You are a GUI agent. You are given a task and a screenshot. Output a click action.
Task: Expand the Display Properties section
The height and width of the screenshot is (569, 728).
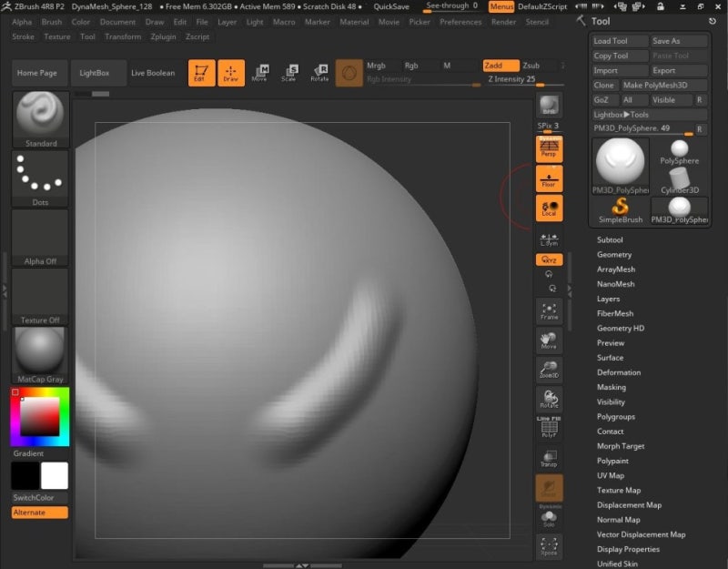[x=628, y=549]
